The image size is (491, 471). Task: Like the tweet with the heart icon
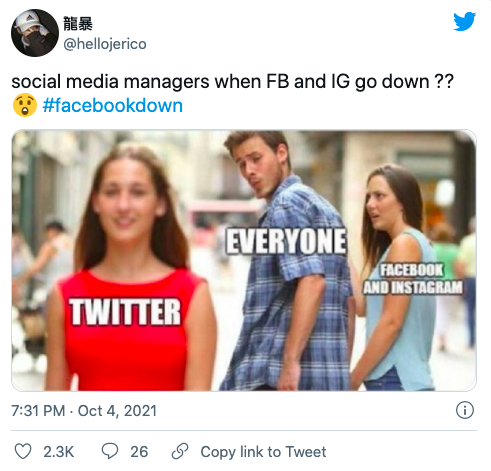pyautogui.click(x=23, y=451)
